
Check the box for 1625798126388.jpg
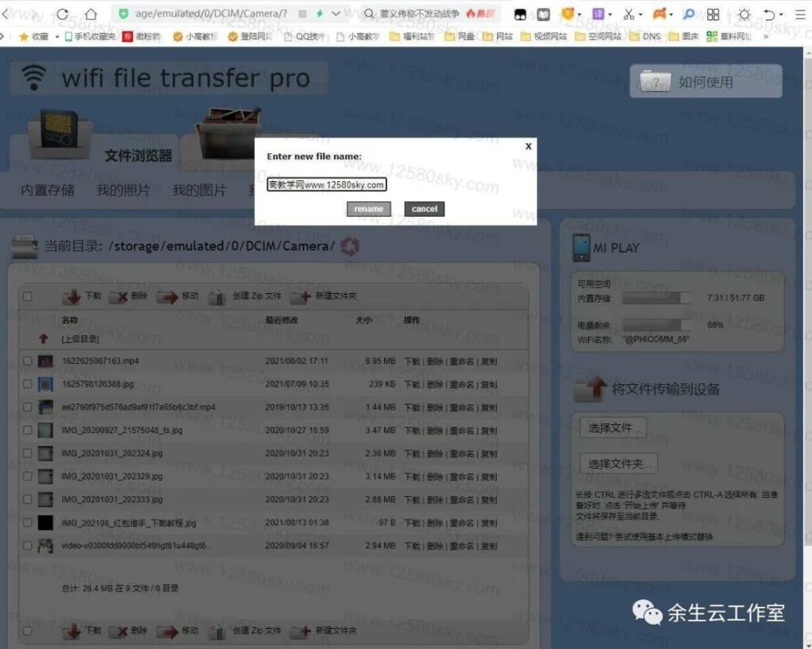pyautogui.click(x=28, y=384)
